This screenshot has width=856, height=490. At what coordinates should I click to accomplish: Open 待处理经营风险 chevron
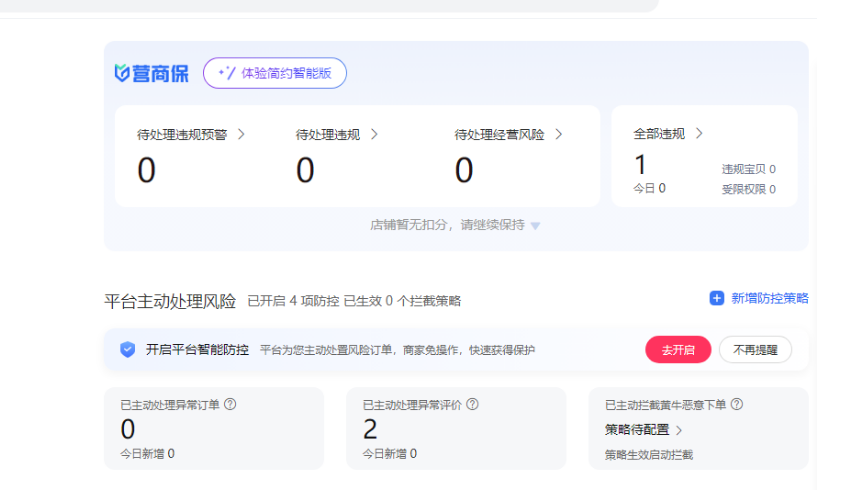click(x=558, y=134)
